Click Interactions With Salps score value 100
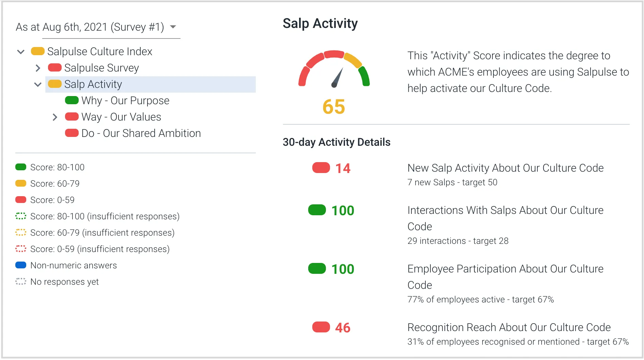Image resolution: width=644 pixels, height=360 pixels. tap(343, 210)
